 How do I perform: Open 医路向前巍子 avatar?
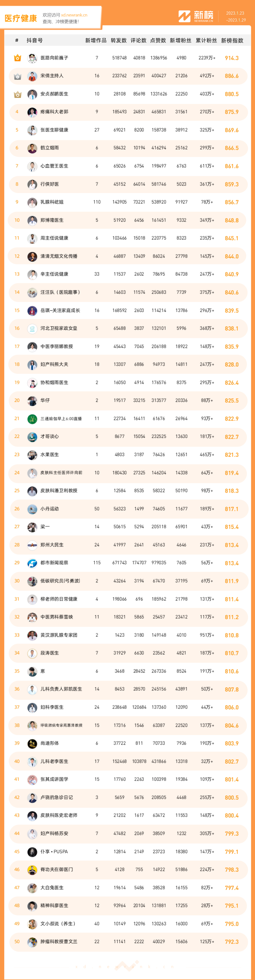click(32, 58)
